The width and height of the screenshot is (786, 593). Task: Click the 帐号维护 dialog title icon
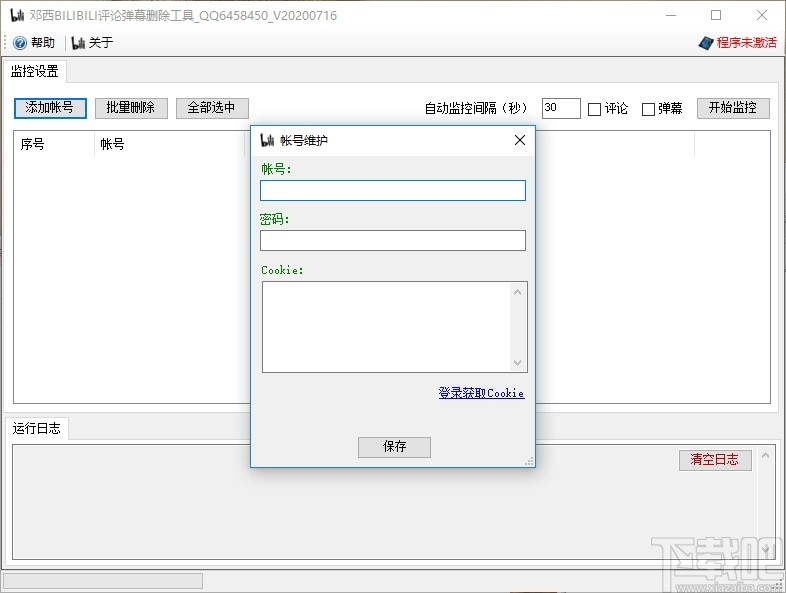(267, 140)
